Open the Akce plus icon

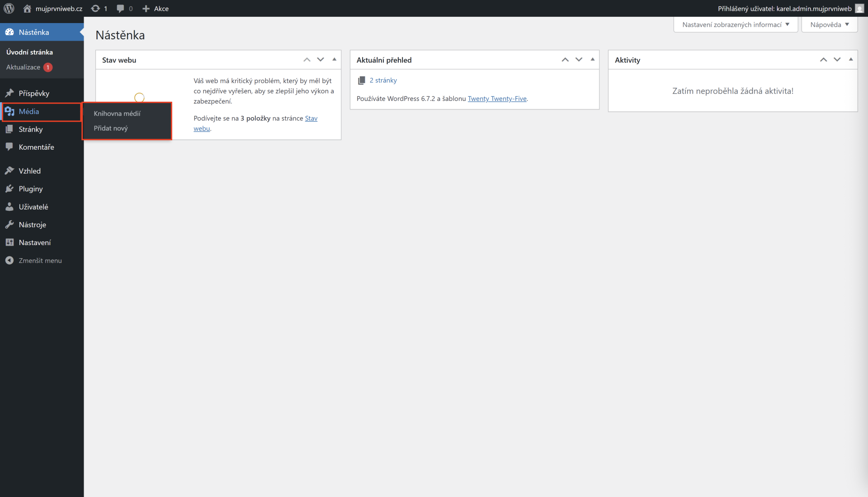146,8
